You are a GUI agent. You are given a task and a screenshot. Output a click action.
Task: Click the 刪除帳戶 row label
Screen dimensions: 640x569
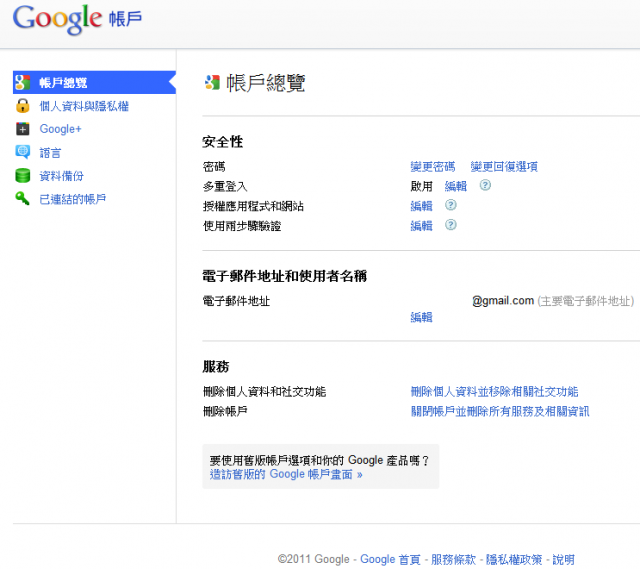(225, 411)
